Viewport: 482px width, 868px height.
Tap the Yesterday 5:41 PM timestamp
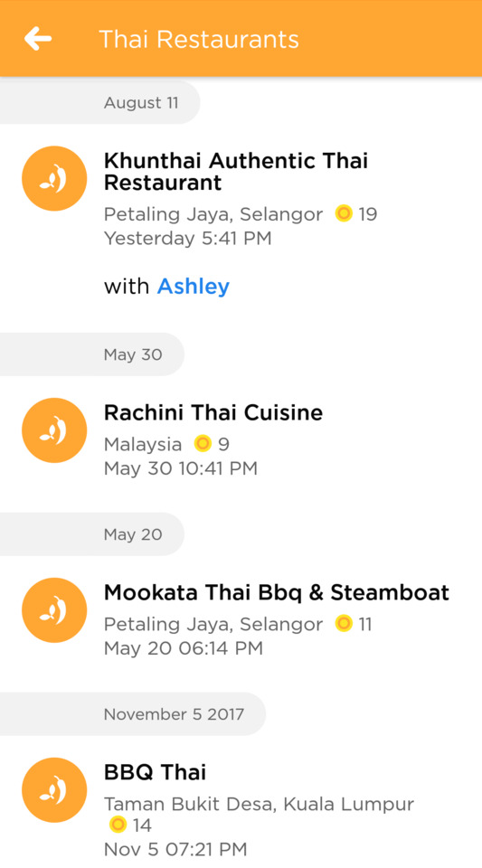point(187,238)
